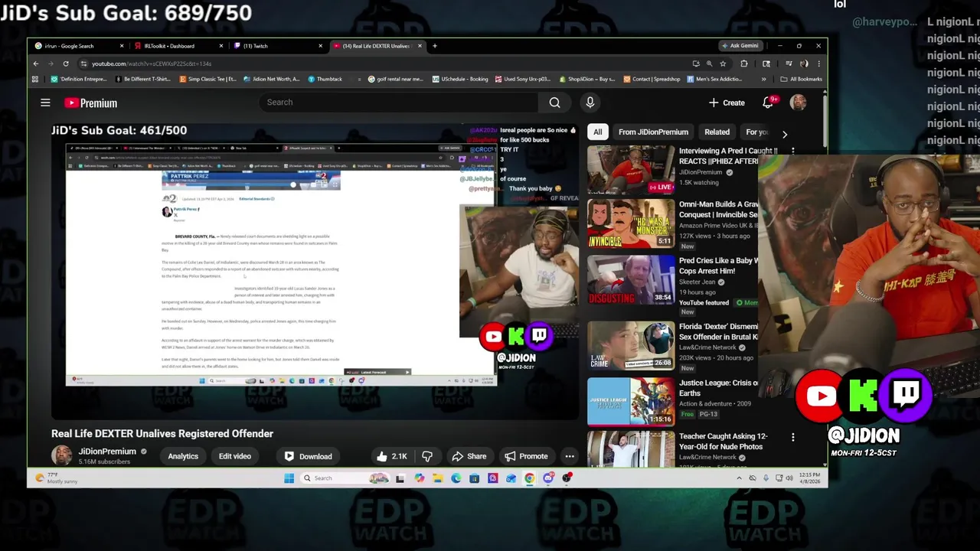The width and height of the screenshot is (980, 551).
Task: Open Analytics for this video
Action: point(183,456)
